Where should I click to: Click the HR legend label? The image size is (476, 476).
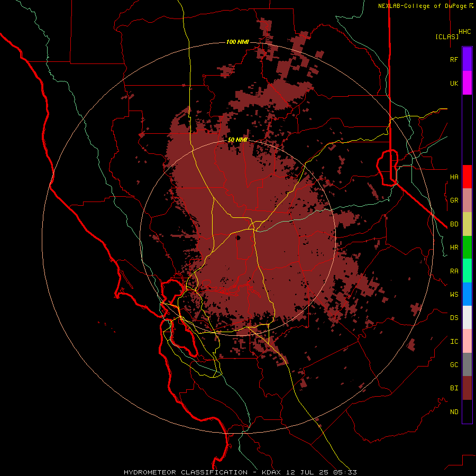[454, 248]
